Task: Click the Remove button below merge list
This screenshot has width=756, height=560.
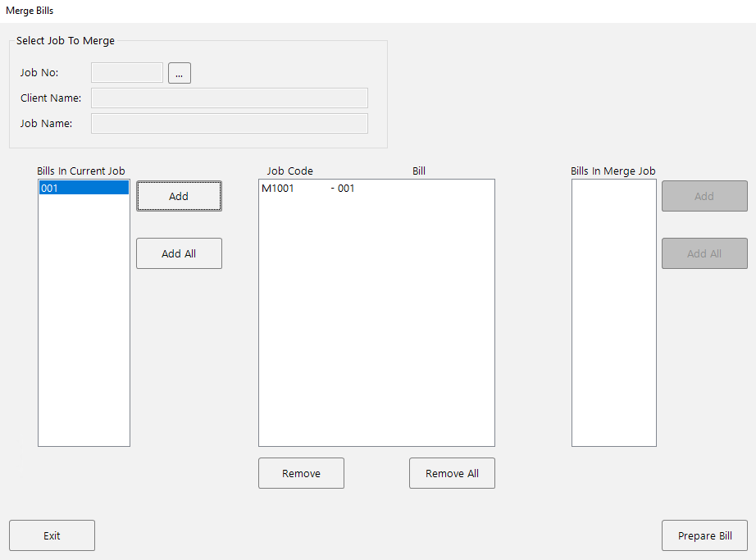Action: click(301, 473)
